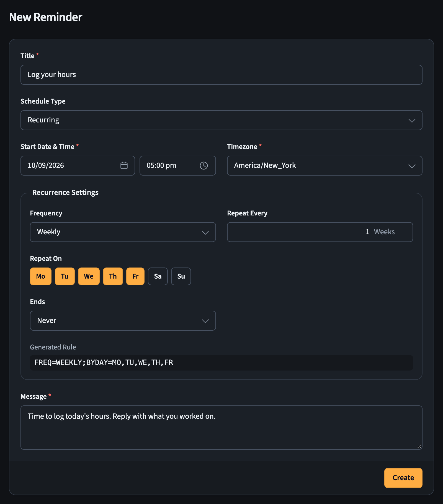
Task: Click the Recurrence Settings legend text
Action: (65, 192)
